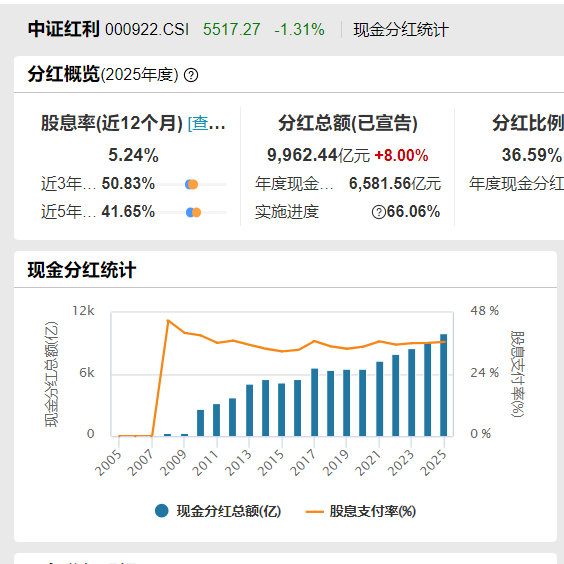Click the 2011 dividend bar in chart

217,420
